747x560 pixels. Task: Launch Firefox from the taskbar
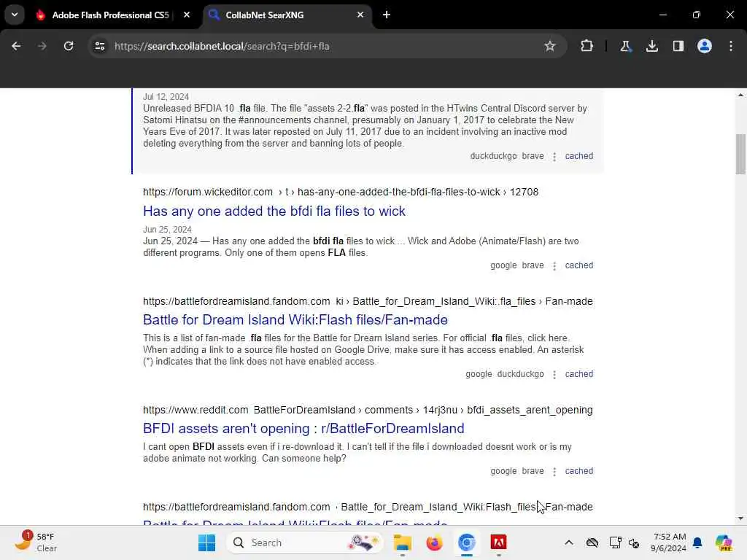pyautogui.click(x=434, y=542)
